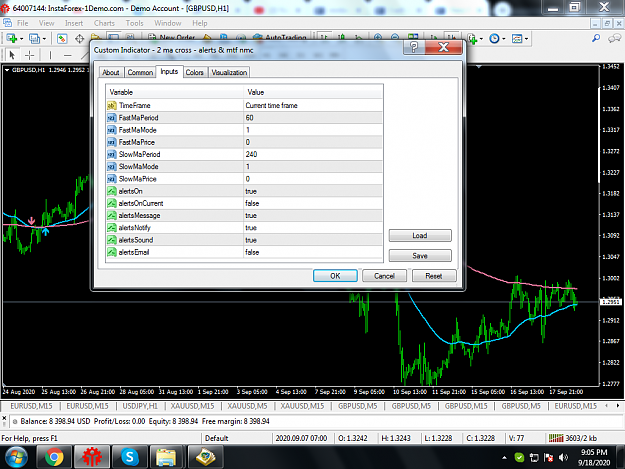Image resolution: width=625 pixels, height=469 pixels.
Task: Click the Periods clock icon
Action: pyautogui.click(x=494, y=39)
